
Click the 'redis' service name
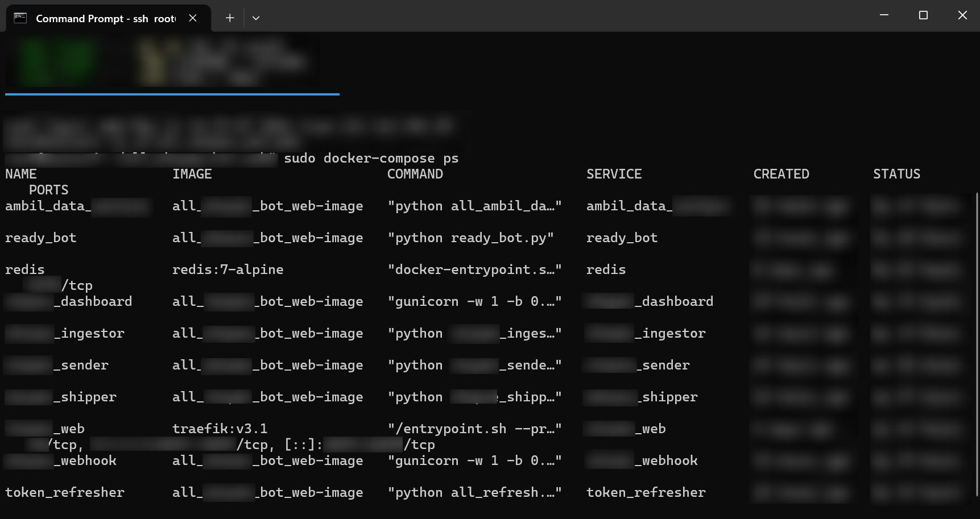(606, 269)
